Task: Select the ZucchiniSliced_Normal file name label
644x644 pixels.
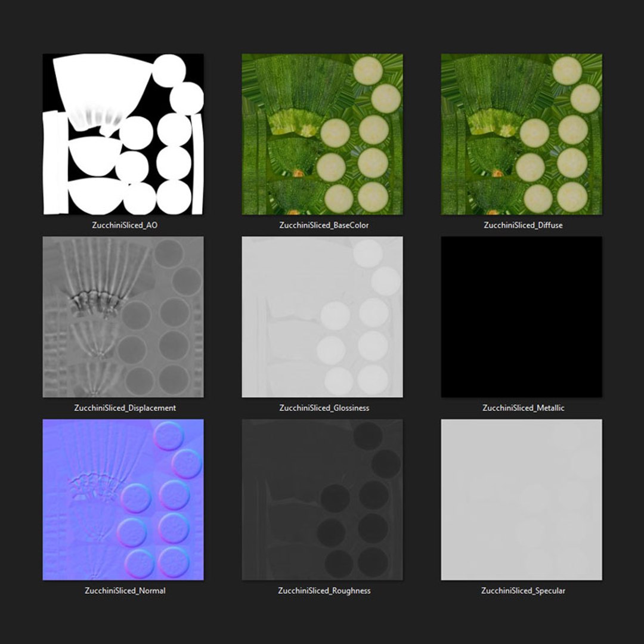Action: [125, 590]
